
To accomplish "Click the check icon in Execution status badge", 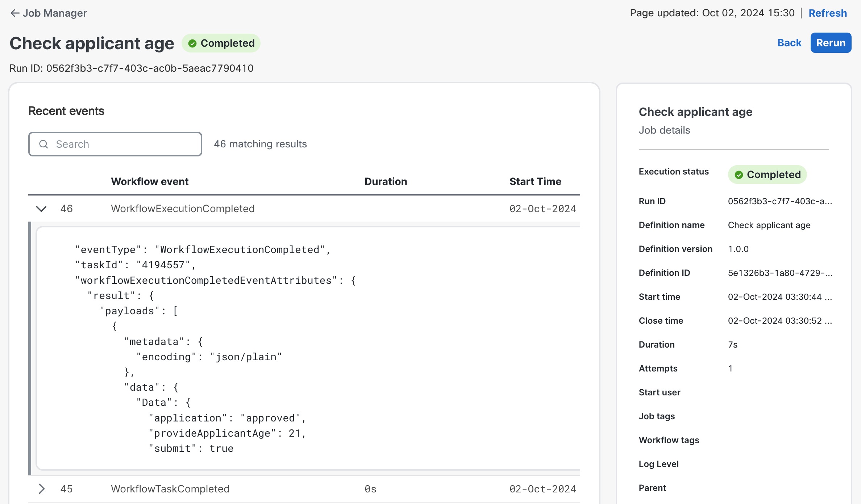I will pos(739,175).
